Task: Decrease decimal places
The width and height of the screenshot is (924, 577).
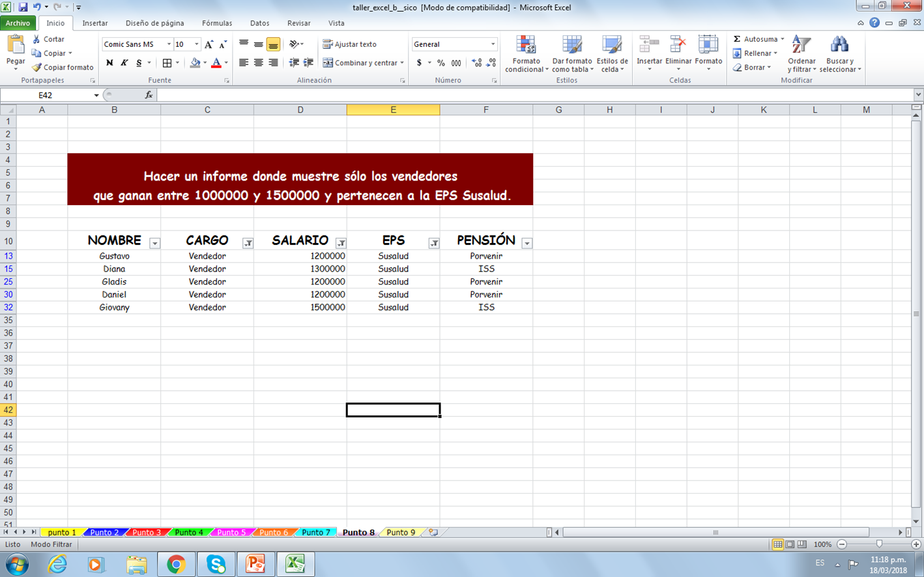Action: (491, 63)
